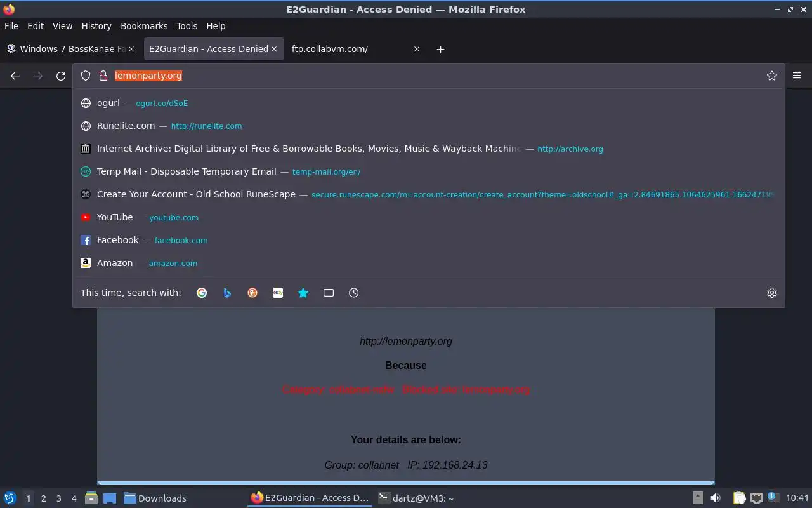Choose Runelite.com suggestion
The height and width of the screenshot is (508, 812).
(428, 126)
